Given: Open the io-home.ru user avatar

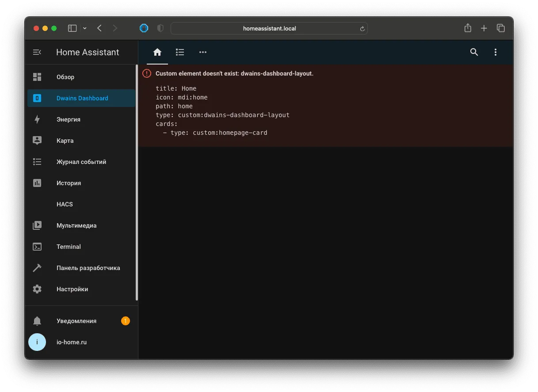Looking at the screenshot, I should pos(37,342).
